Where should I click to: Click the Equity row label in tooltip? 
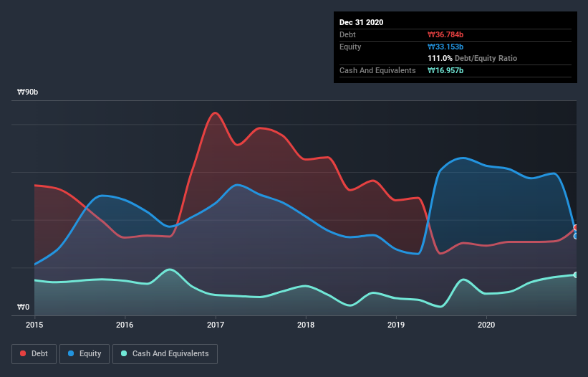click(x=350, y=47)
